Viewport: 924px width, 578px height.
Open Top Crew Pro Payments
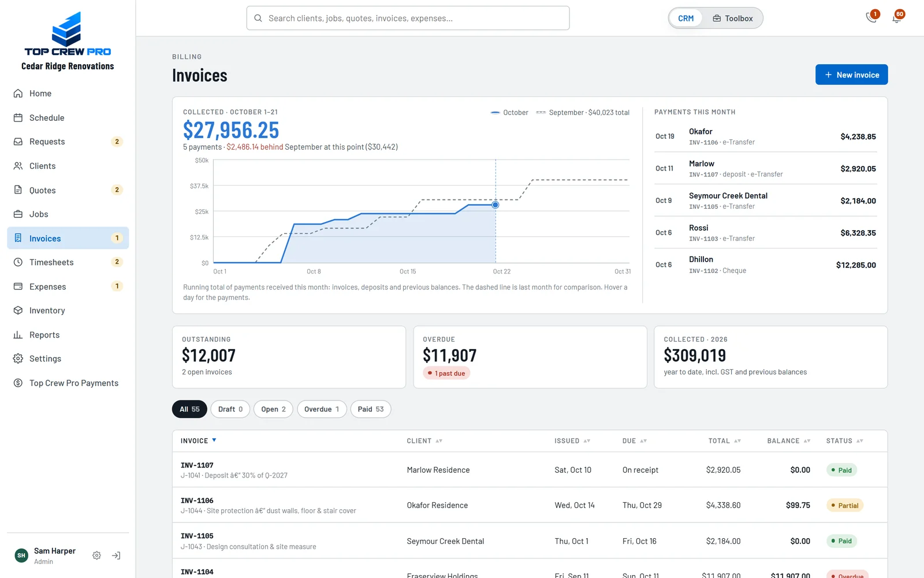pos(68,383)
